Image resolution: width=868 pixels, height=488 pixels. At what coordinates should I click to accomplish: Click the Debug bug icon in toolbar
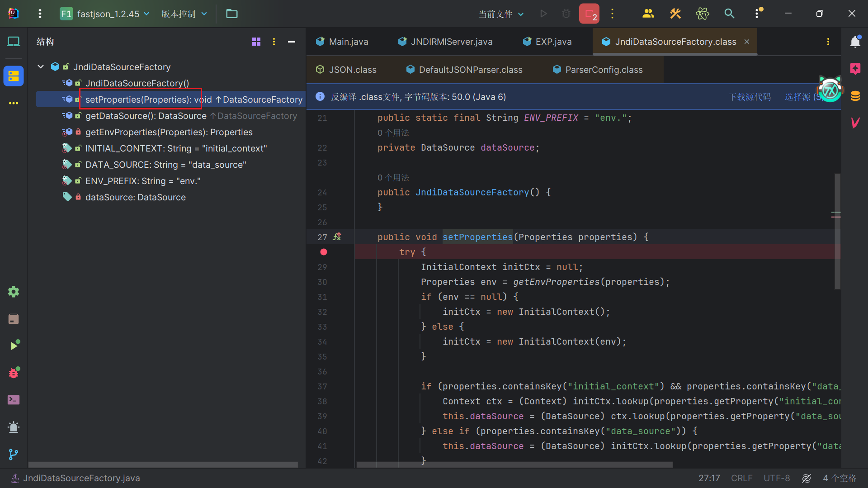tap(566, 14)
